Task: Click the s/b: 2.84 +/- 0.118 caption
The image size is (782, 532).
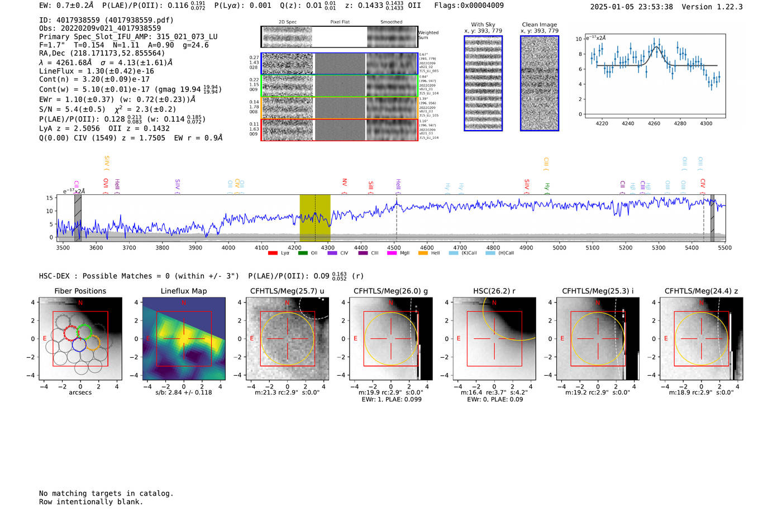Action: (184, 392)
